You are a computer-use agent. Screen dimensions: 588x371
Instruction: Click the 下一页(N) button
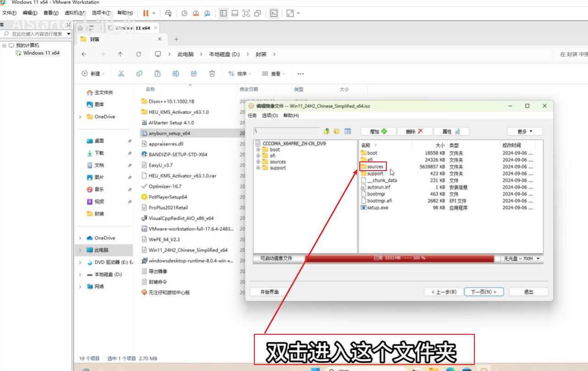[x=484, y=292]
